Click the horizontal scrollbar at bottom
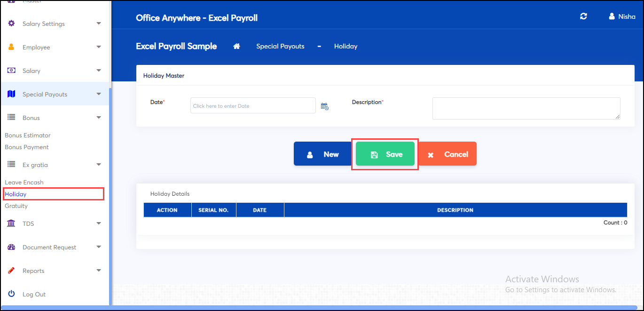This screenshot has height=311, width=644. tap(318, 308)
